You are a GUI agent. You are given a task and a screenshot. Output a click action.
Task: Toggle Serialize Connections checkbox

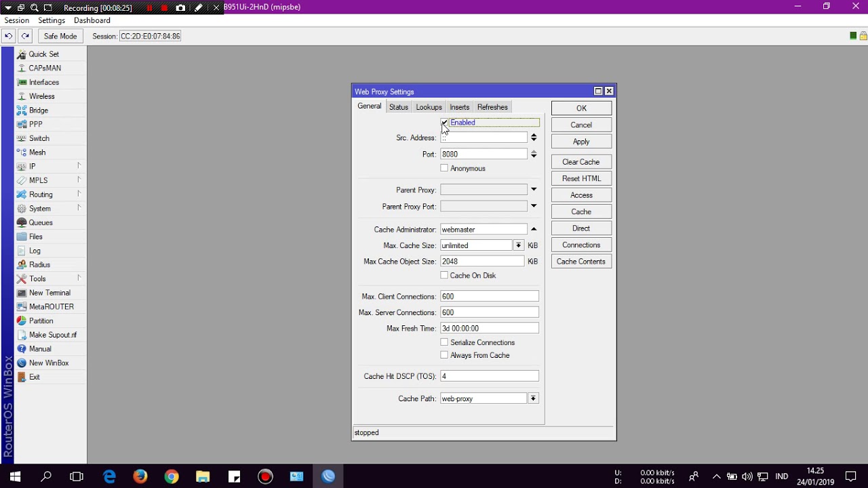444,342
